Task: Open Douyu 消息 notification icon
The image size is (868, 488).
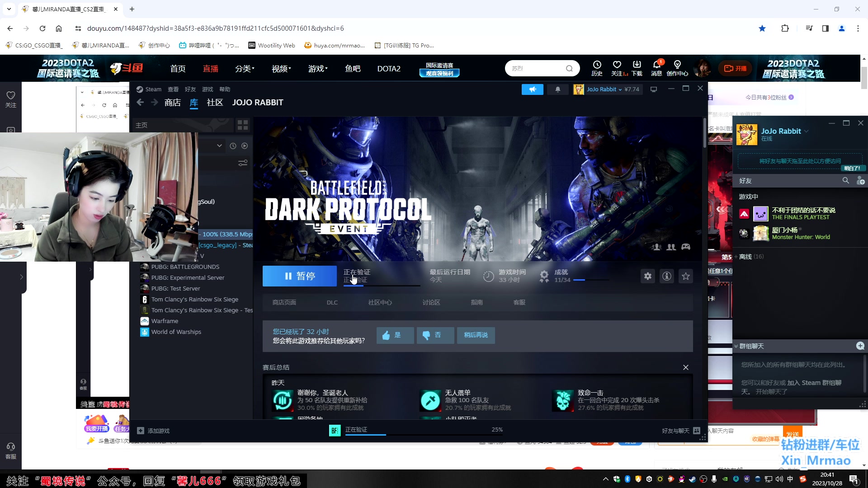Action: pos(656,68)
